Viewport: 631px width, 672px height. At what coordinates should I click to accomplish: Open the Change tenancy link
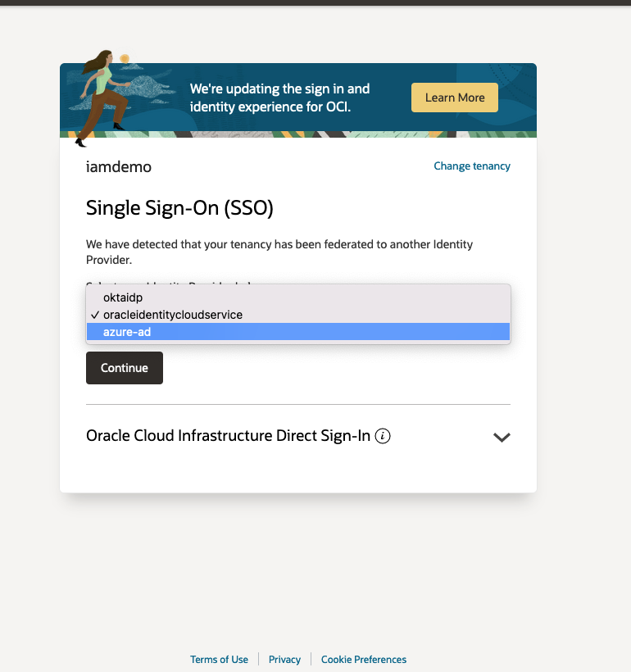(472, 166)
